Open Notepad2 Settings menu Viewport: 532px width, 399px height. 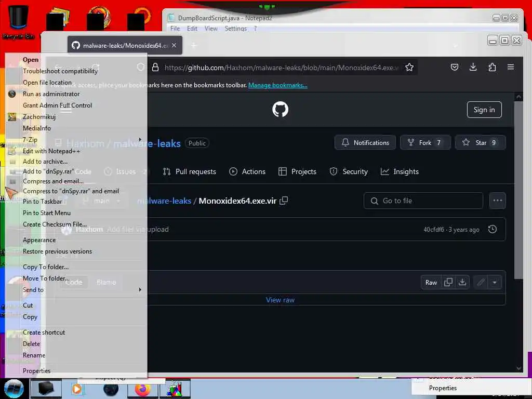click(x=236, y=29)
